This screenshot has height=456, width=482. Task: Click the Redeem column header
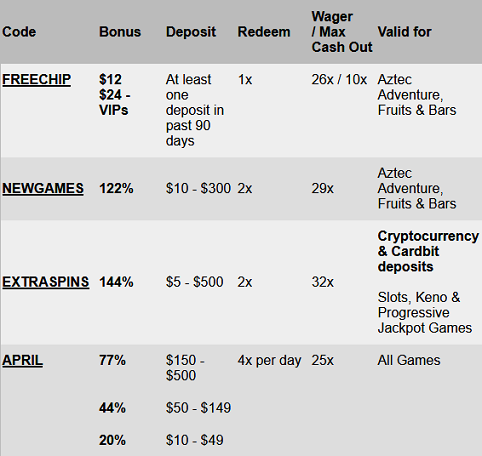[x=264, y=32]
